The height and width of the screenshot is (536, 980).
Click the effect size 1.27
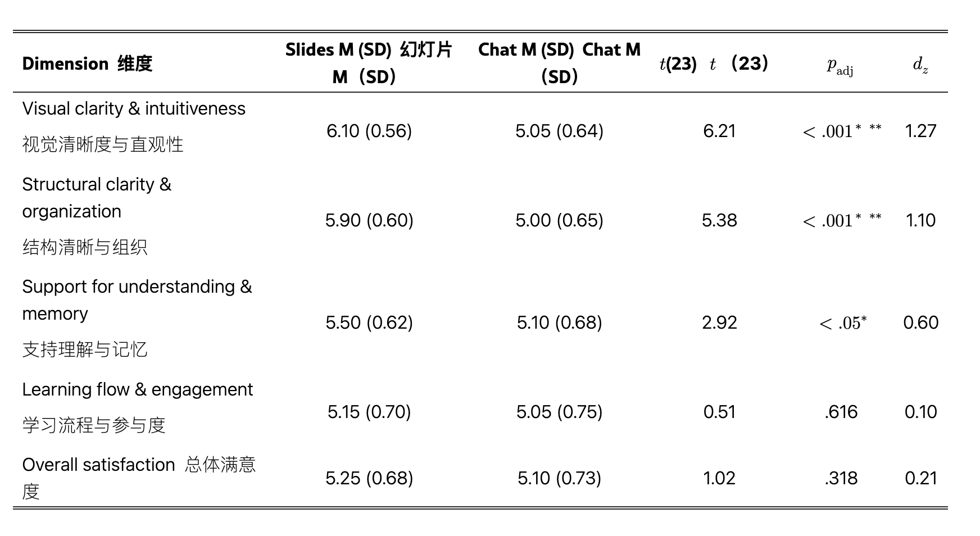[x=920, y=131]
